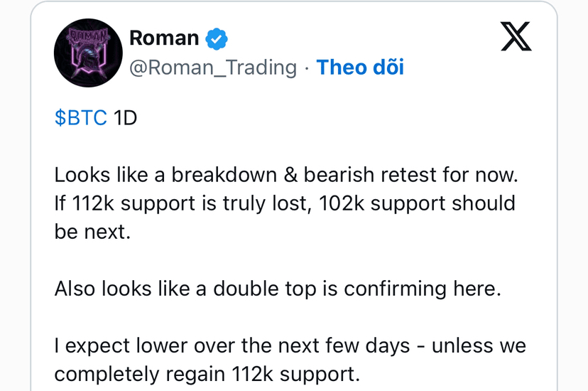Click the blue verified checkmark badge

pos(217,38)
